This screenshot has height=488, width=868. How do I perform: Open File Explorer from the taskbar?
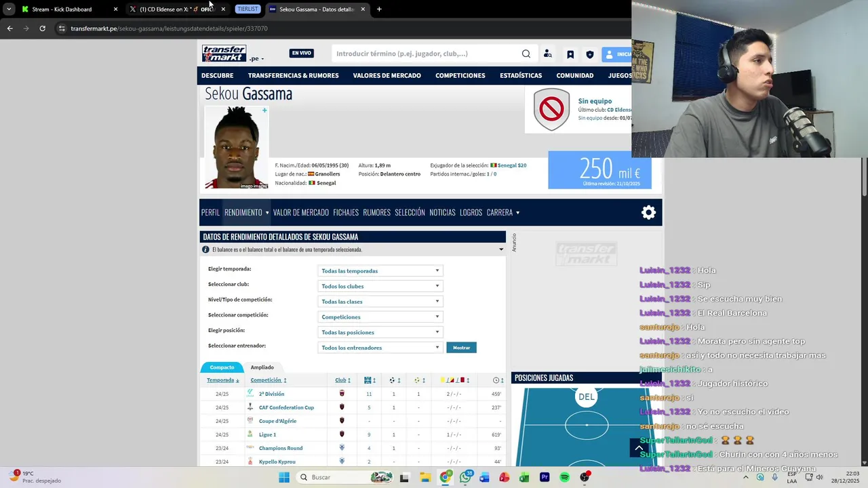(425, 477)
